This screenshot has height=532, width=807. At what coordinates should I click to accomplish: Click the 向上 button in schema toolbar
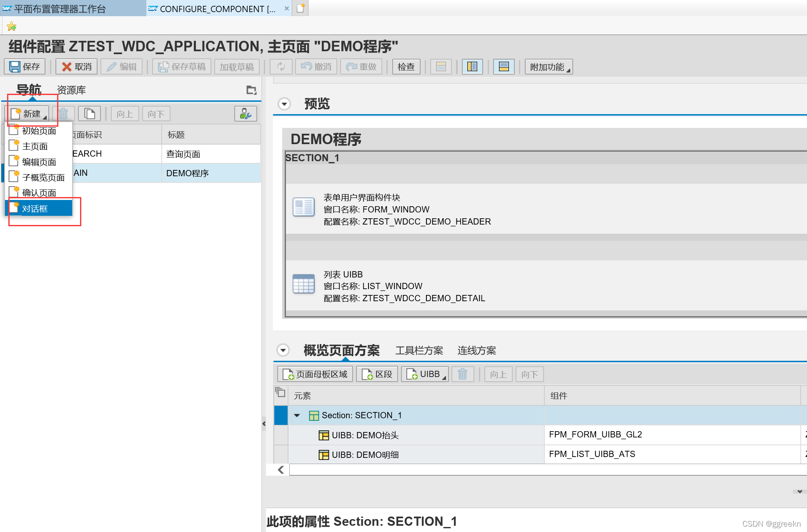[499, 374]
